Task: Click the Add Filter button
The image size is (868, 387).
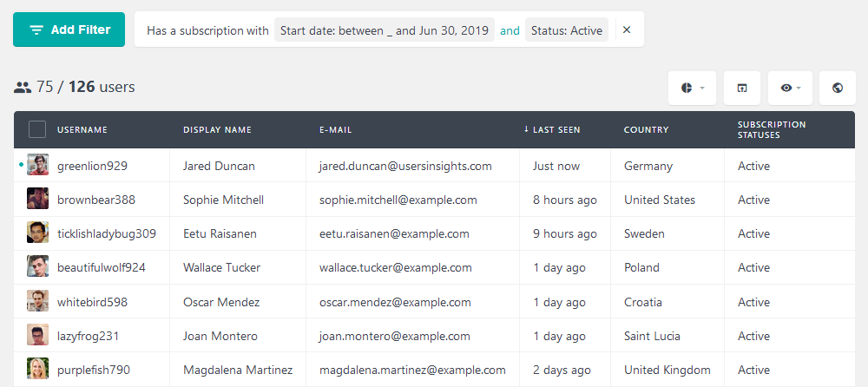Action: (x=69, y=30)
